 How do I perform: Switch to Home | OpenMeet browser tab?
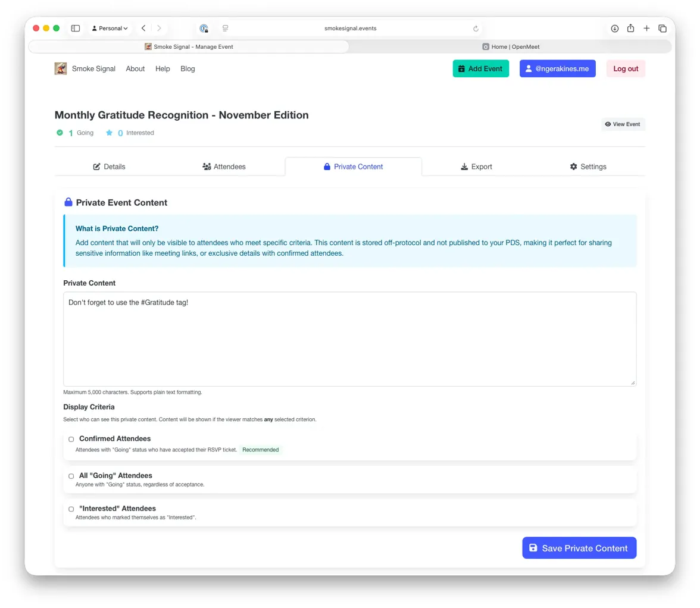pyautogui.click(x=510, y=46)
